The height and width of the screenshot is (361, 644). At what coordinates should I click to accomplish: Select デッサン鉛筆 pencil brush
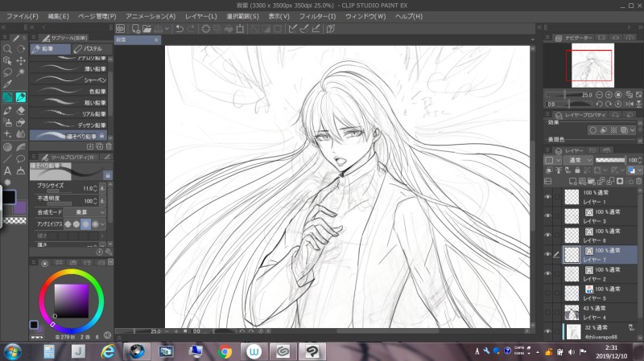68,125
